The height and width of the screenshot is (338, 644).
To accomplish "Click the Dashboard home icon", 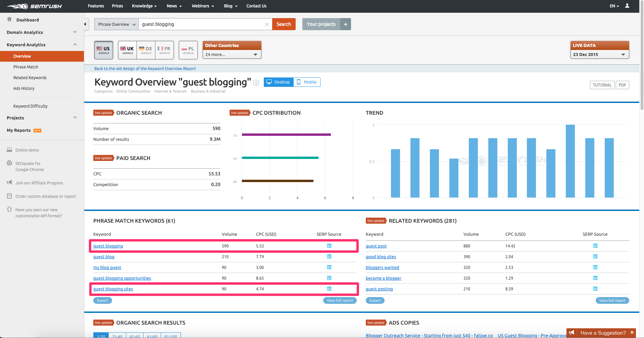I will point(9,19).
